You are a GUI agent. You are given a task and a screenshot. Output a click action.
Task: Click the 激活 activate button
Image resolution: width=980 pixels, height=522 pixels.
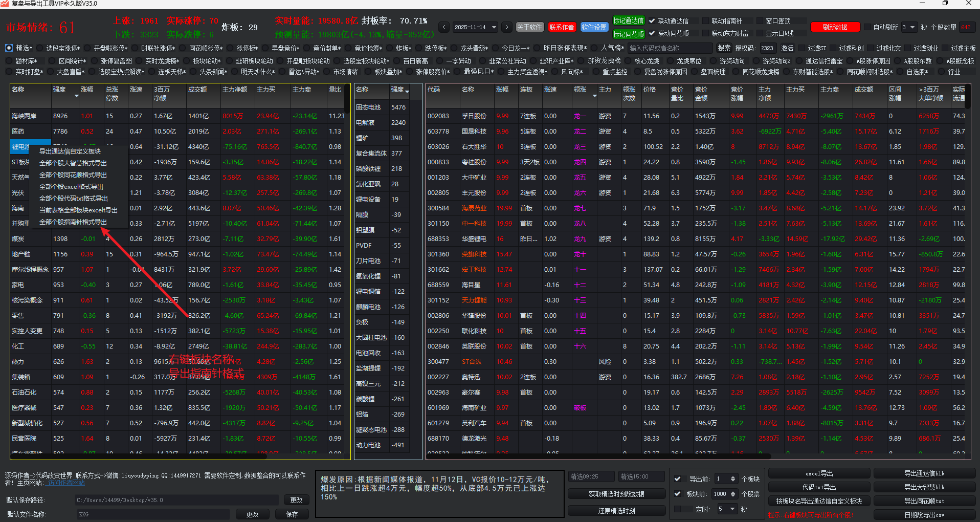click(788, 48)
